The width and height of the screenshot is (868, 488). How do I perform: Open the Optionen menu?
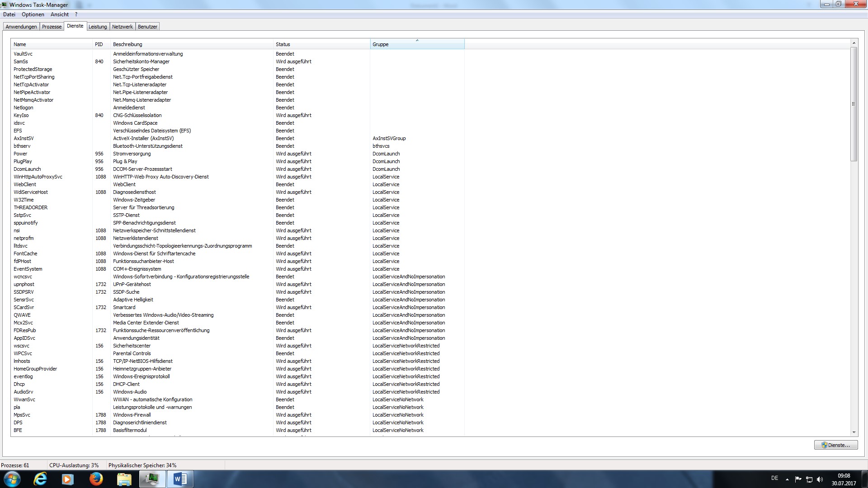pyautogui.click(x=33, y=14)
